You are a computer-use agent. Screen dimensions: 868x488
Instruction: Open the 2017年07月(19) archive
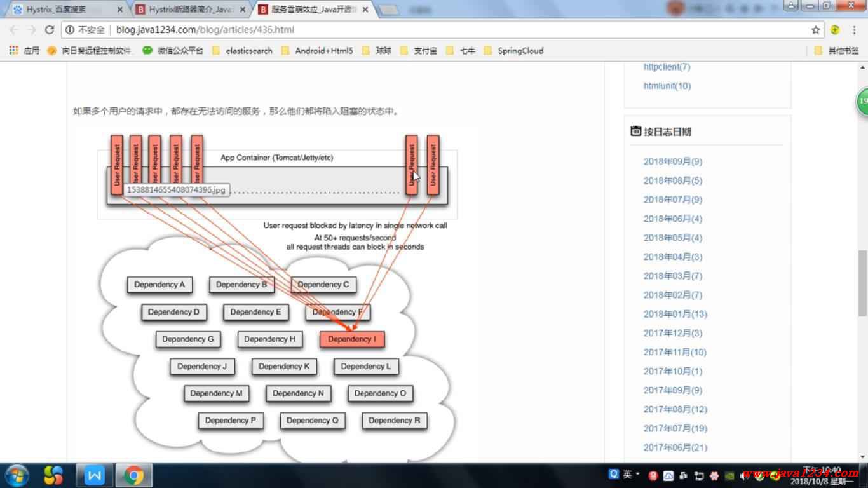pos(675,428)
